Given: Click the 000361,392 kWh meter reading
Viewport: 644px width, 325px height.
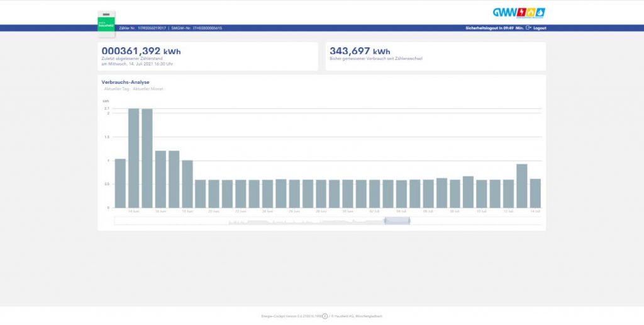Looking at the screenshot, I should tap(140, 51).
